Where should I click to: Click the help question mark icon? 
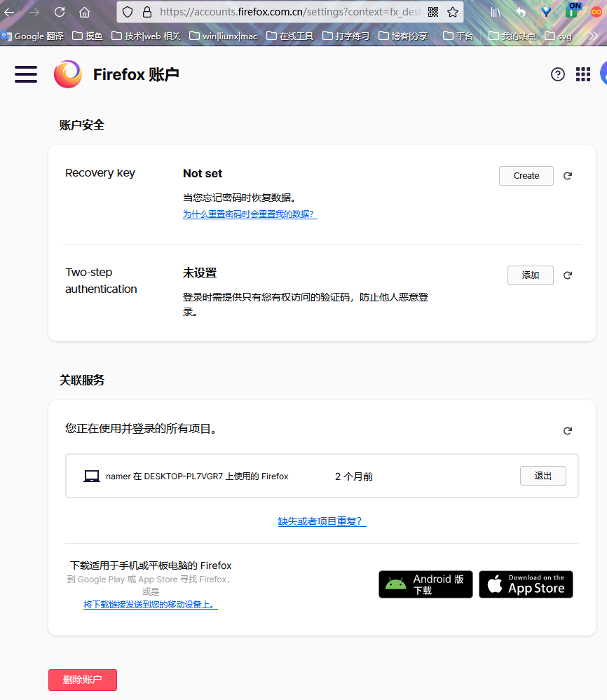tap(557, 74)
